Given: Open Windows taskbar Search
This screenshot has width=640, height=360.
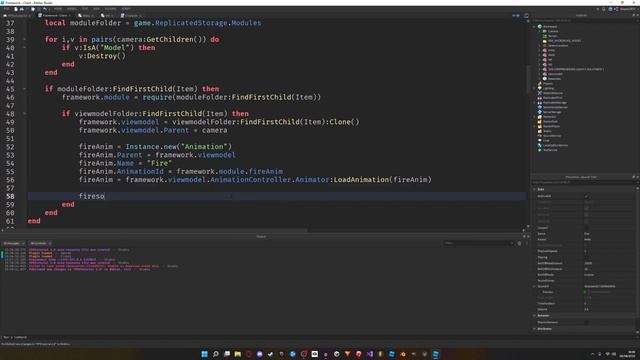Looking at the screenshot, I should pos(216,354).
